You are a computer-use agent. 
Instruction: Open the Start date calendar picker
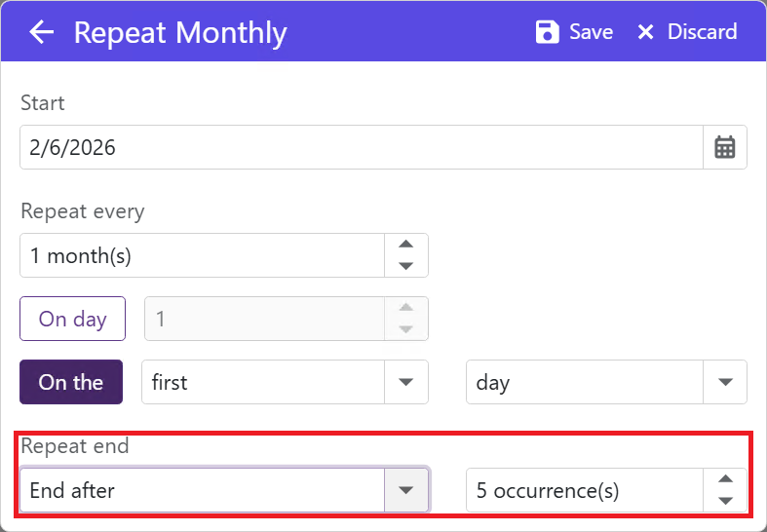725,148
